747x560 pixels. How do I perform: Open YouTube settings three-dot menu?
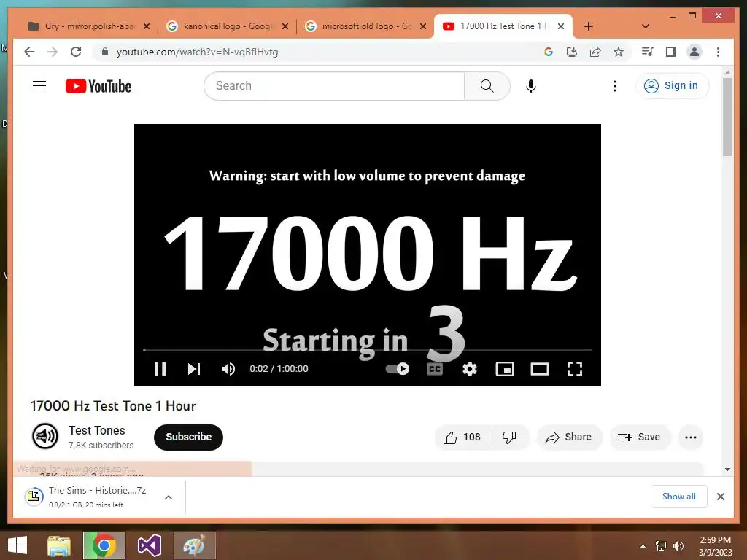tap(615, 86)
